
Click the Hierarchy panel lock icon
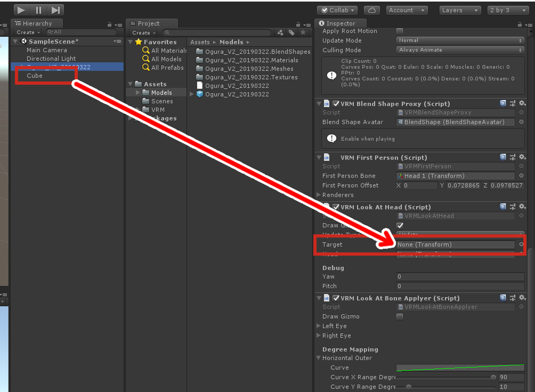click(110, 24)
